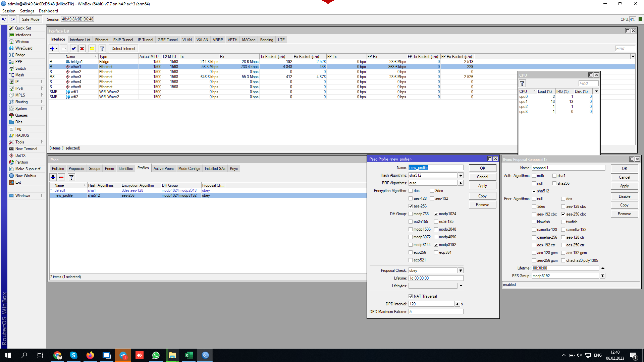
Task: Click Detect Internet button
Action: (123, 49)
